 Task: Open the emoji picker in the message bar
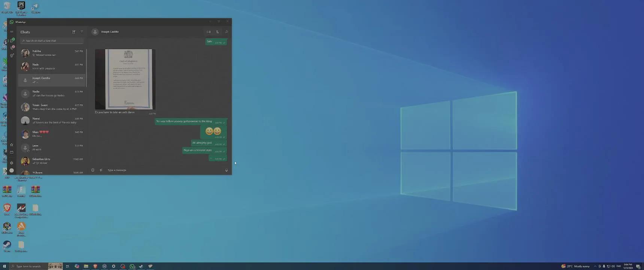93,170
